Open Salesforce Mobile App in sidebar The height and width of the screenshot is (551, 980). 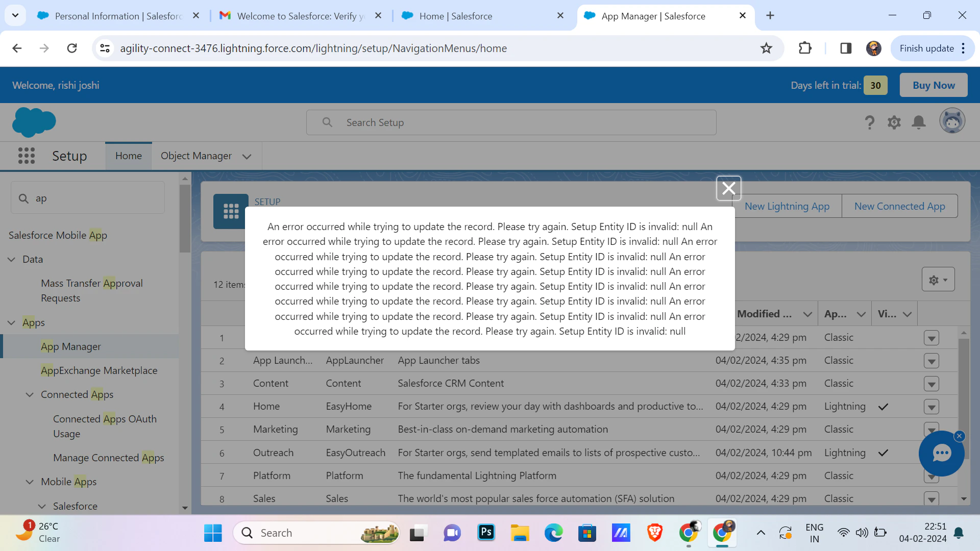pyautogui.click(x=58, y=236)
